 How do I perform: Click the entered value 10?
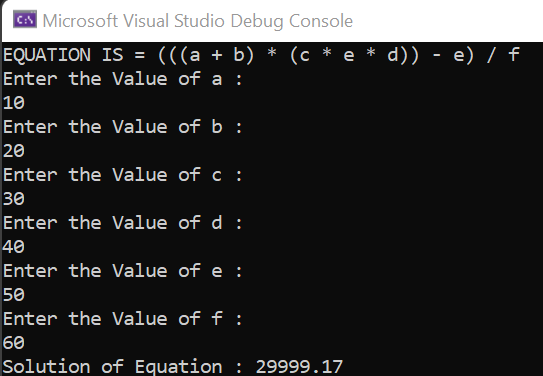click(x=14, y=103)
